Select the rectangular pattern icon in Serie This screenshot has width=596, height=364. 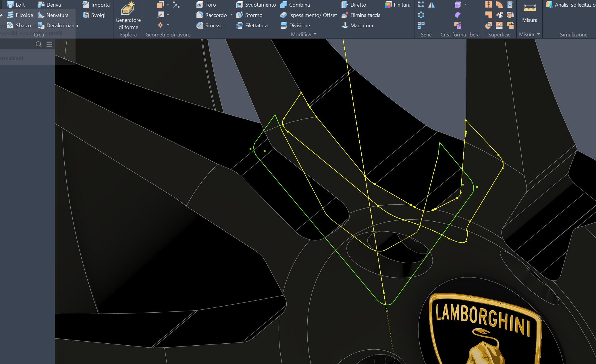tap(421, 5)
